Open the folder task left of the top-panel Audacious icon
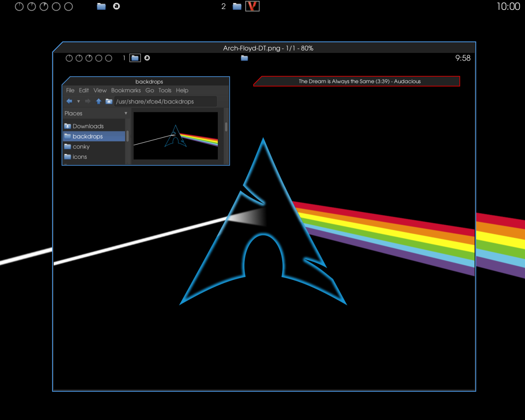Screen dimensions: 525x420 [101, 6]
